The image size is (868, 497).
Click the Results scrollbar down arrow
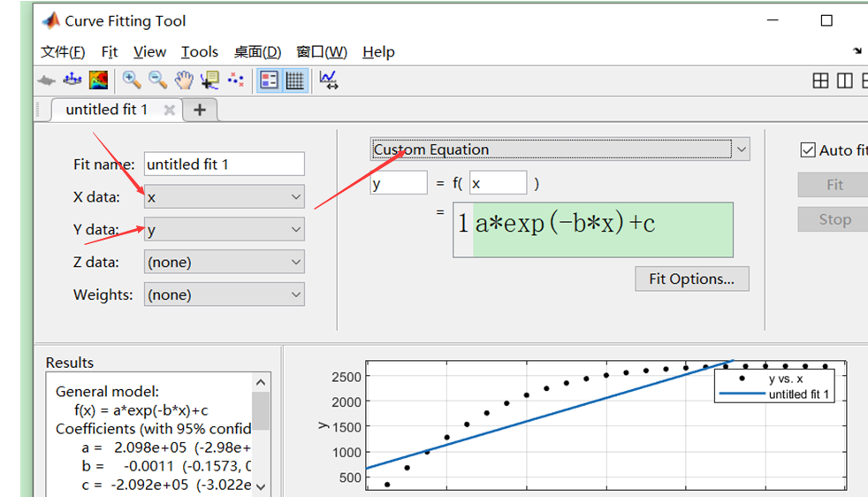[x=261, y=487]
